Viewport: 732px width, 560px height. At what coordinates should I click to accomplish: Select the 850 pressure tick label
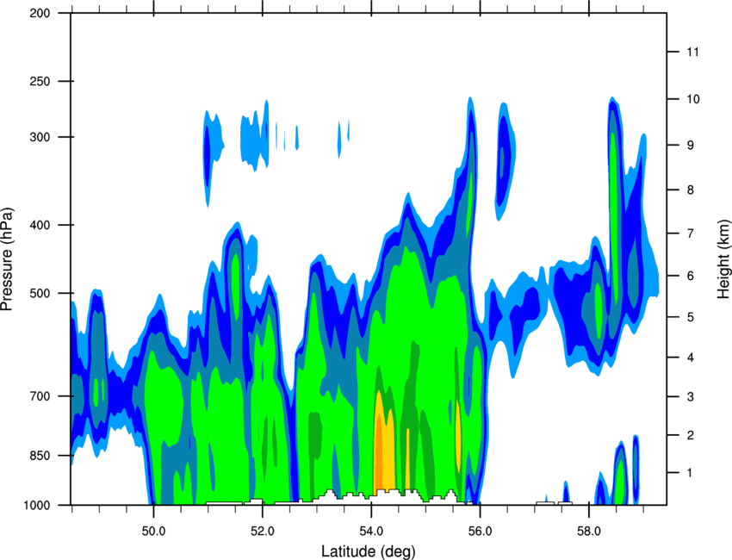pos(40,456)
